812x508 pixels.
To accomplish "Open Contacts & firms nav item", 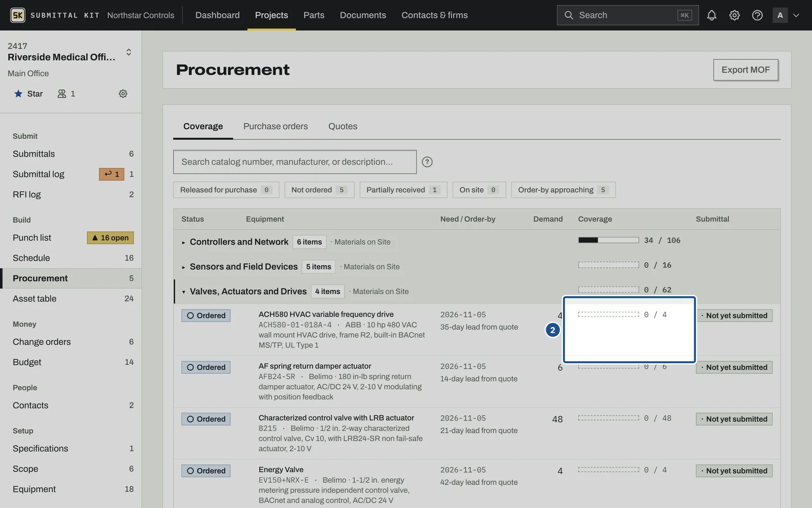I will pyautogui.click(x=434, y=15).
